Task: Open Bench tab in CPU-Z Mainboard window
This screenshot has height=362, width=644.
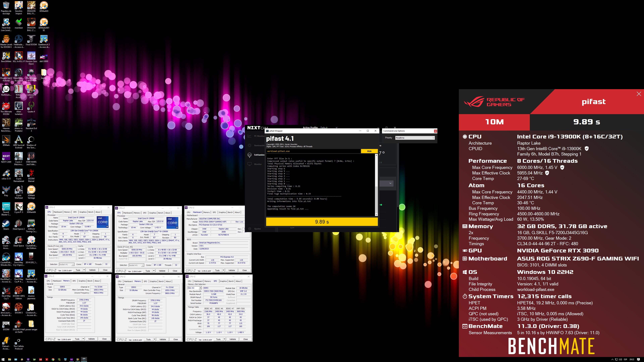Action: [230, 212]
